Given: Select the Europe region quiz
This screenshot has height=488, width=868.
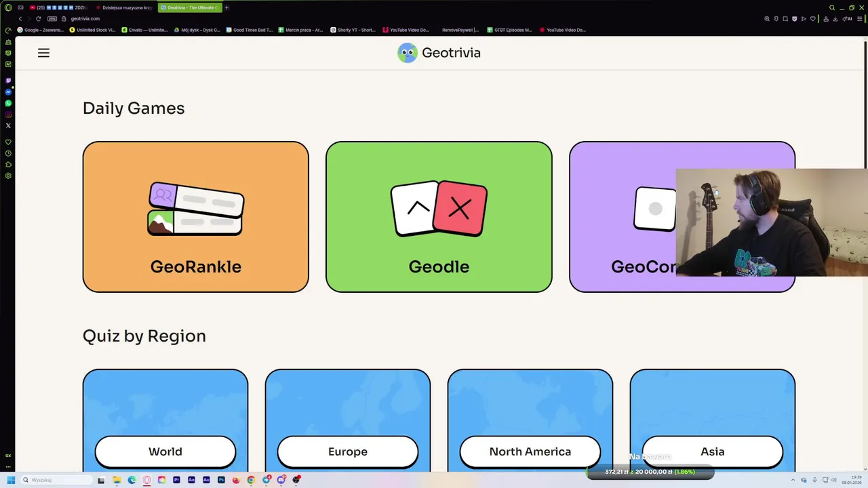Looking at the screenshot, I should 348,451.
